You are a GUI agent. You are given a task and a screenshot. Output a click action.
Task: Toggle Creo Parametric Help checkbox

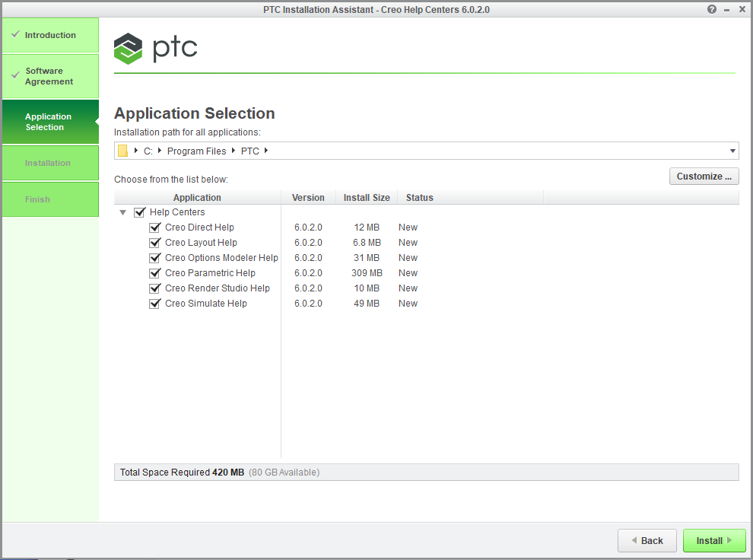(155, 273)
